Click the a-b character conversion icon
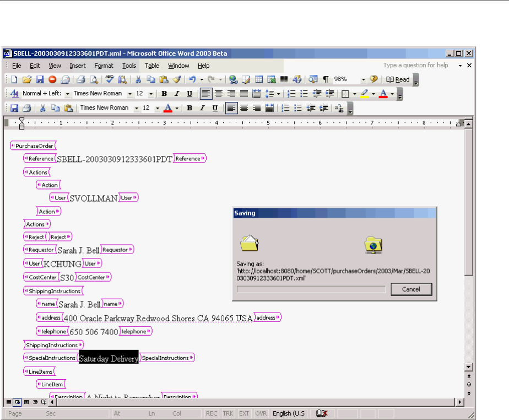Viewport: 509px width, 420px height. pyautogui.click(x=339, y=108)
